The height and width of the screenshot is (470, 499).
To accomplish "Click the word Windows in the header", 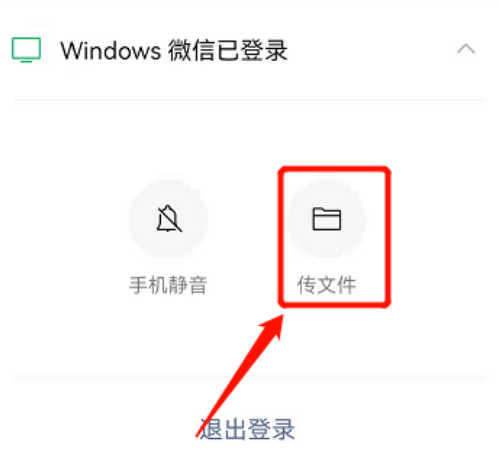I will point(110,51).
